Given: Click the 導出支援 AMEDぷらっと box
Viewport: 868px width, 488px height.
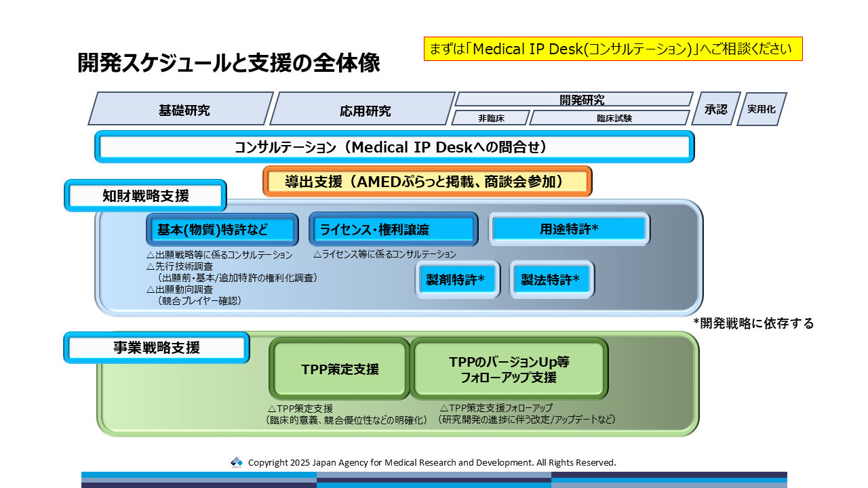Looking at the screenshot, I should coord(428,182).
